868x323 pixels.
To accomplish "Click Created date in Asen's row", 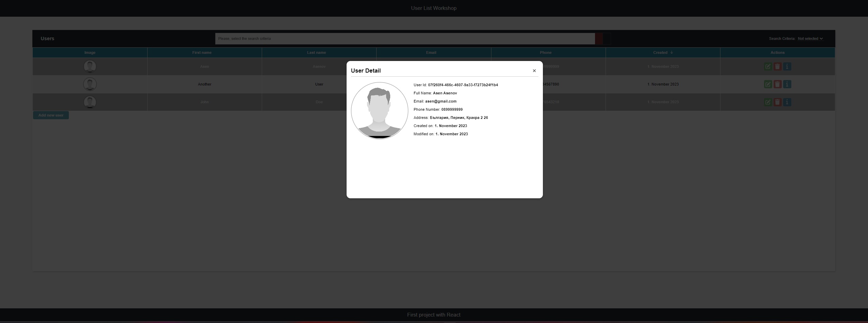I will [x=663, y=66].
